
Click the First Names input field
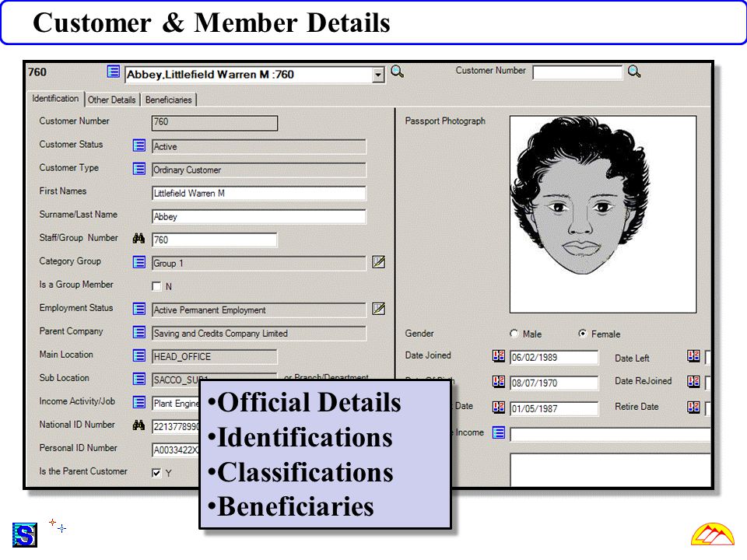[258, 194]
